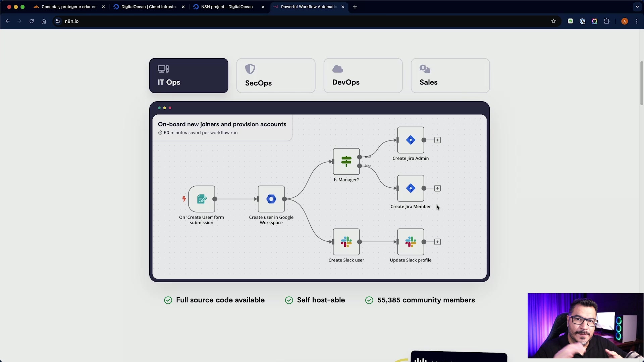Screen dimensions: 644x362
Task: Reload the page with the refresh button
Action: (x=32, y=21)
